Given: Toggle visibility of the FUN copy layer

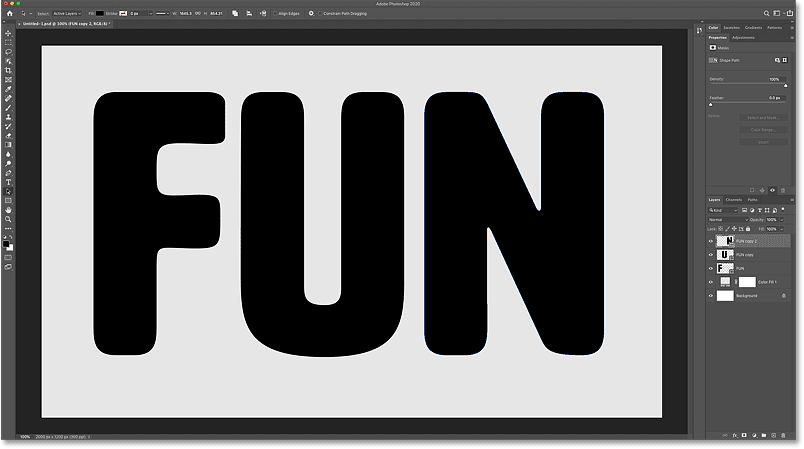Looking at the screenshot, I should [x=711, y=255].
